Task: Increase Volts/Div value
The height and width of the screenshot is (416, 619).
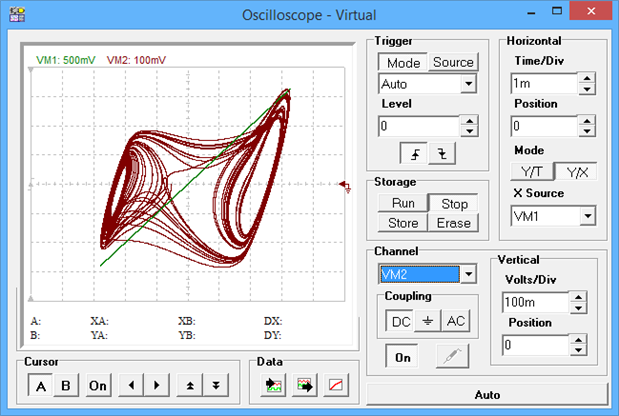Action: (578, 298)
